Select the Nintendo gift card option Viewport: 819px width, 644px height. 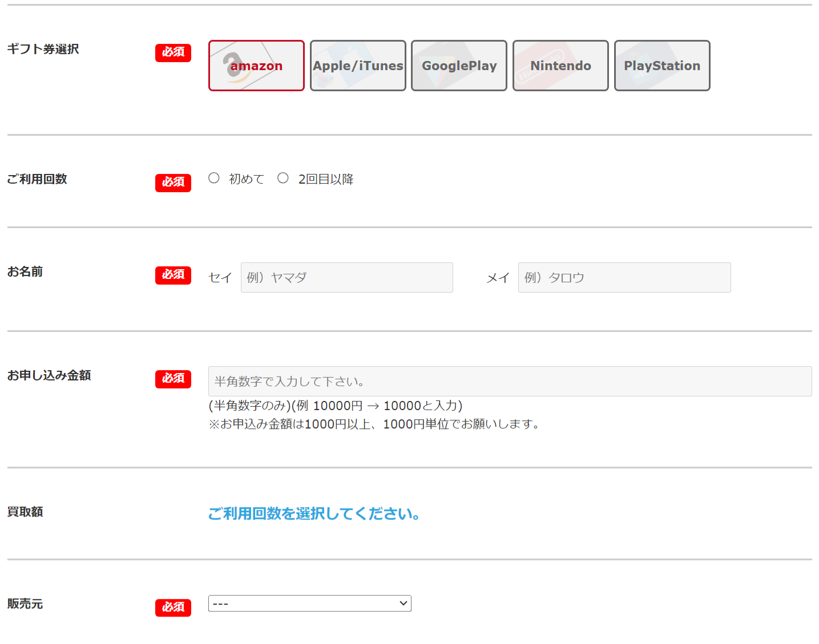560,66
